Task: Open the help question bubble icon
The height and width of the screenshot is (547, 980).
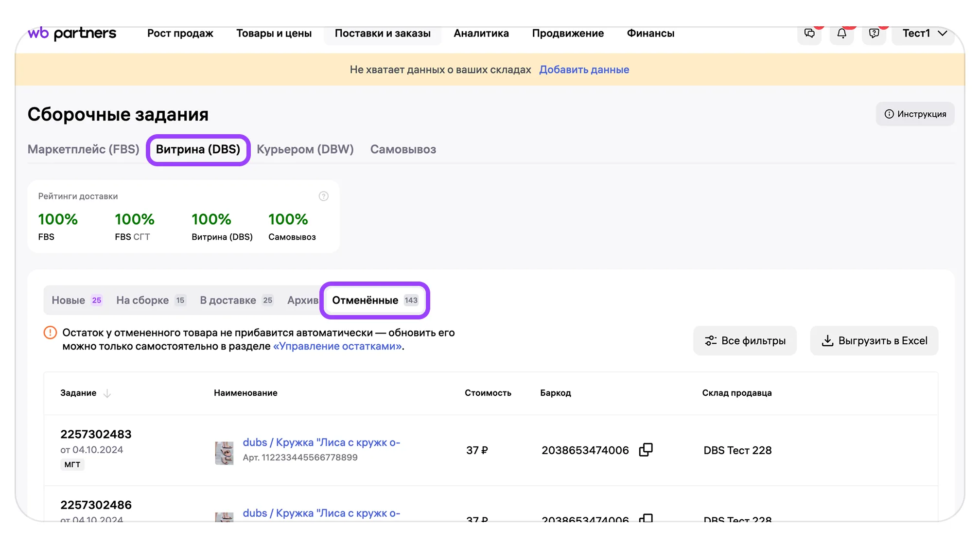Action: [874, 34]
